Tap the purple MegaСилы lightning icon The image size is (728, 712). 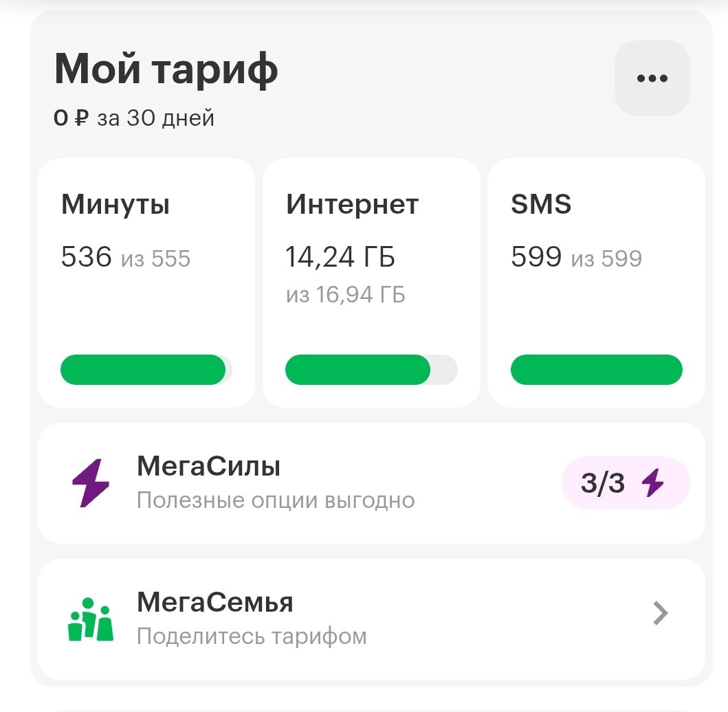90,482
